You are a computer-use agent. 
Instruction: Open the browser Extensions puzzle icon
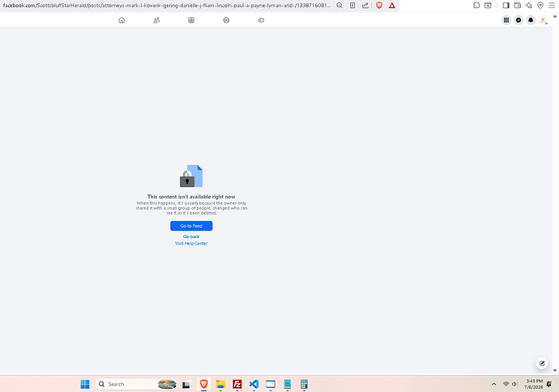(x=476, y=6)
